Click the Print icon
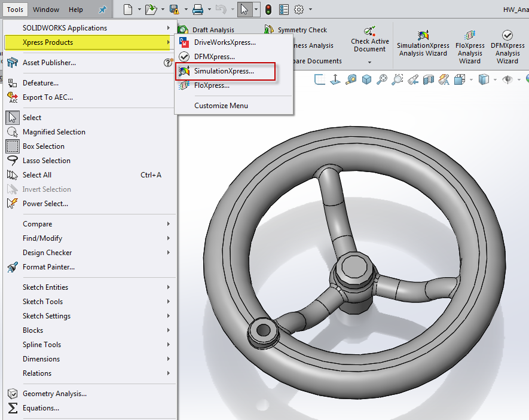This screenshot has height=420, width=529. [198, 10]
